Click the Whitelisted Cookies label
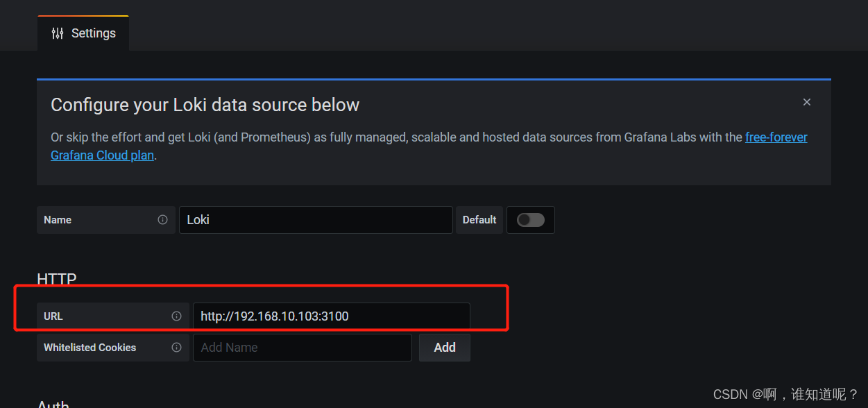Screen dimensions: 868x408 (90, 347)
